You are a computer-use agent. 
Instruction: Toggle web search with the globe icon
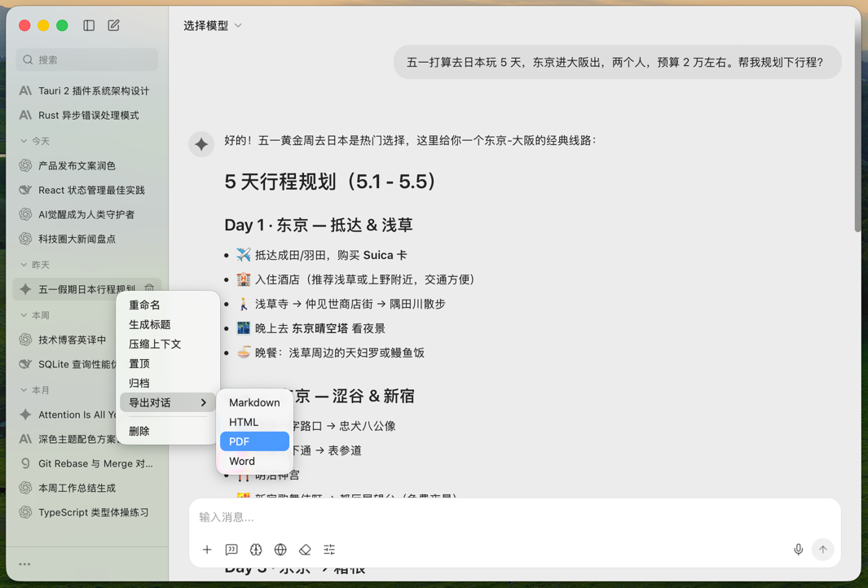pos(280,550)
